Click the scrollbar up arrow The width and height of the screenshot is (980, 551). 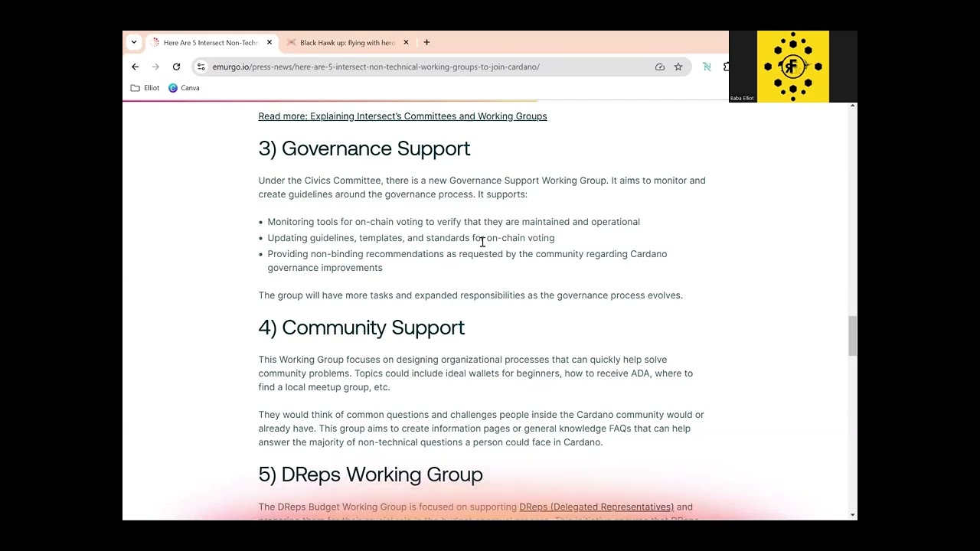point(852,106)
